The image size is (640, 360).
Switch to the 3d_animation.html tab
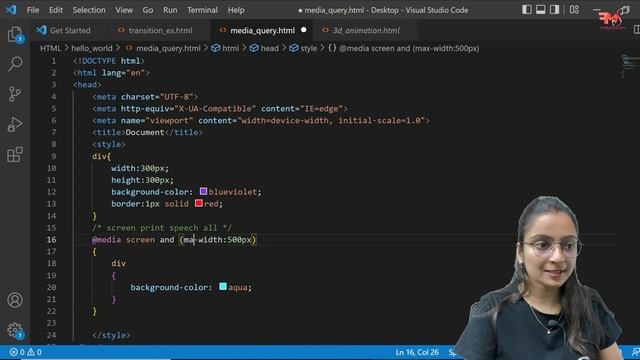click(x=366, y=30)
